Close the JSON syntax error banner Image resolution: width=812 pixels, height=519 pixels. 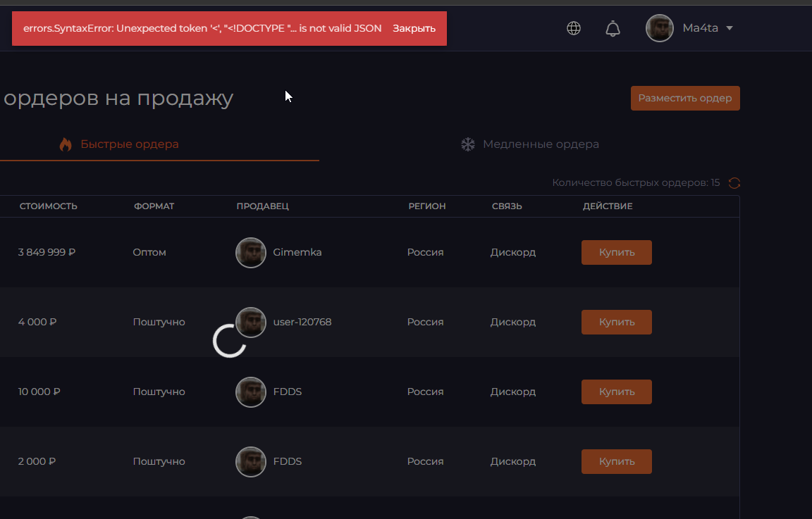pyautogui.click(x=414, y=28)
